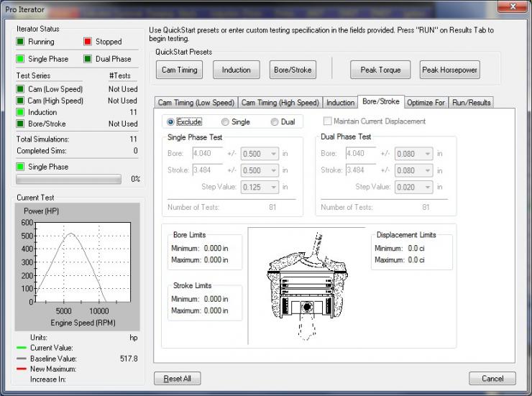The image size is (532, 396).
Task: Click the Cam Timing preset button
Action: pos(180,70)
